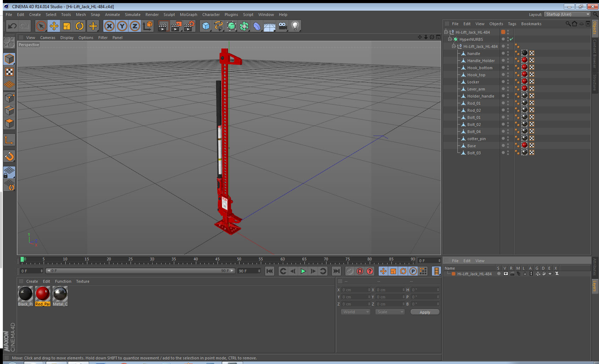Click the Object Manager search icon
The width and height of the screenshot is (599, 364).
tap(568, 24)
